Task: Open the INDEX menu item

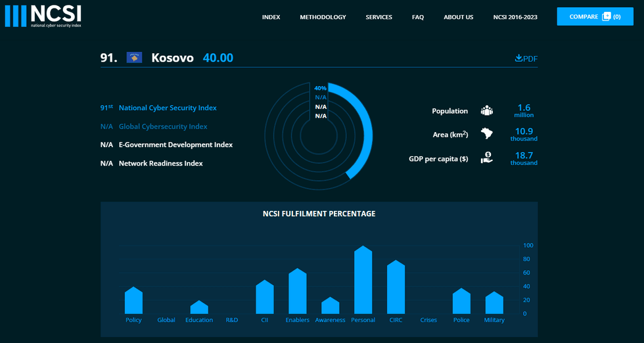Action: [x=271, y=17]
